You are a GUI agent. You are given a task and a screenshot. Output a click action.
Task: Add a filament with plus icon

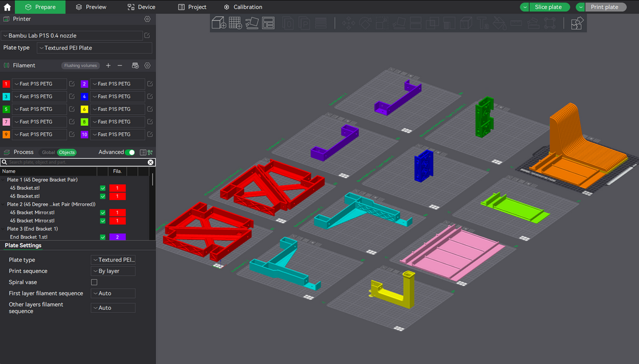[x=108, y=65]
